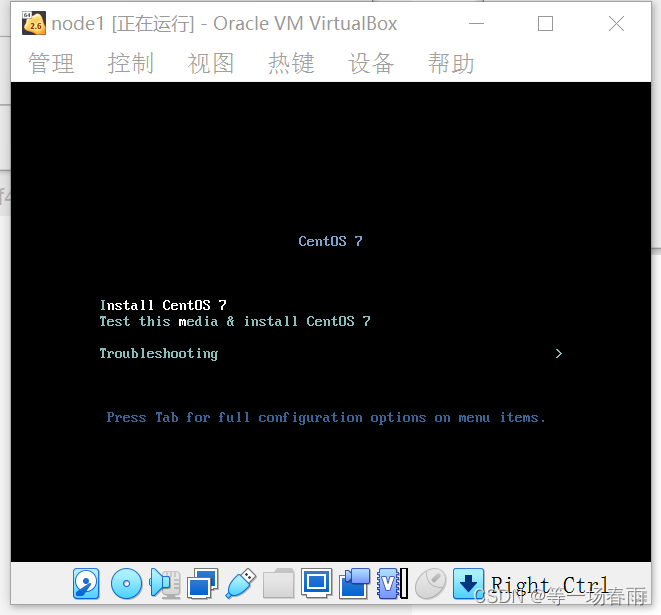Open the 设备 menu
Viewport: 661px width, 615px height.
(x=371, y=63)
